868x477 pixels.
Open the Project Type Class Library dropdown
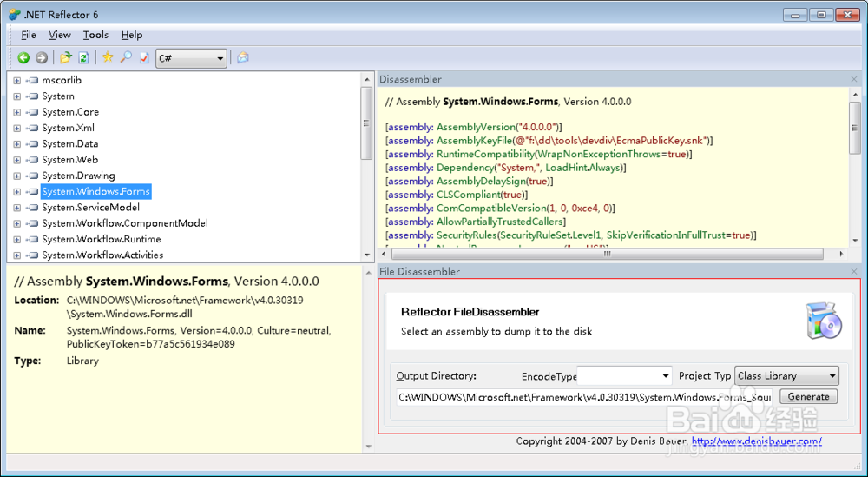[786, 375]
